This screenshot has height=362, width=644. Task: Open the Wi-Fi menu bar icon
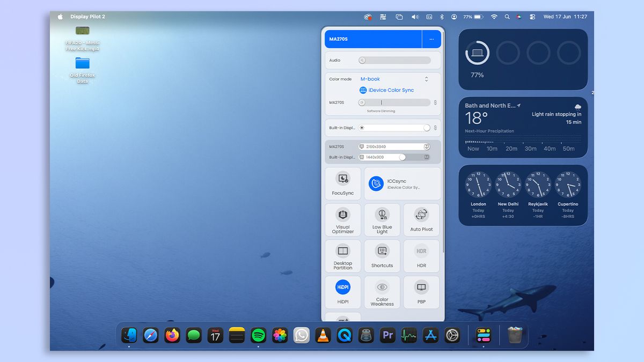tap(494, 17)
